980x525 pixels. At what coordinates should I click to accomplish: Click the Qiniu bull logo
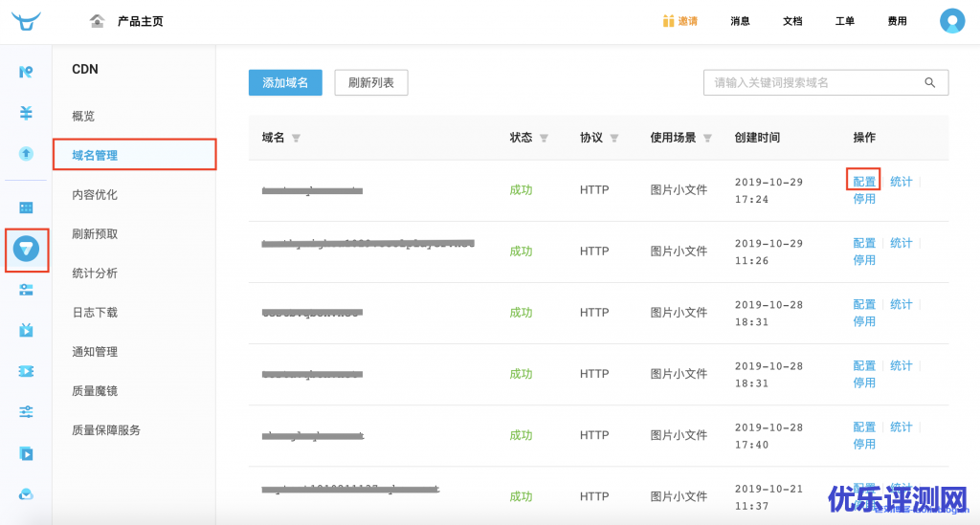point(26,21)
